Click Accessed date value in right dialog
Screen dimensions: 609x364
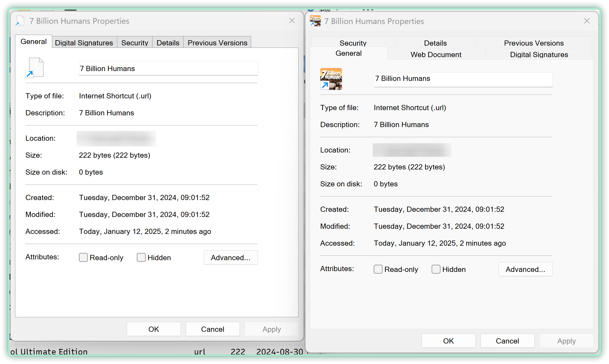tap(440, 243)
